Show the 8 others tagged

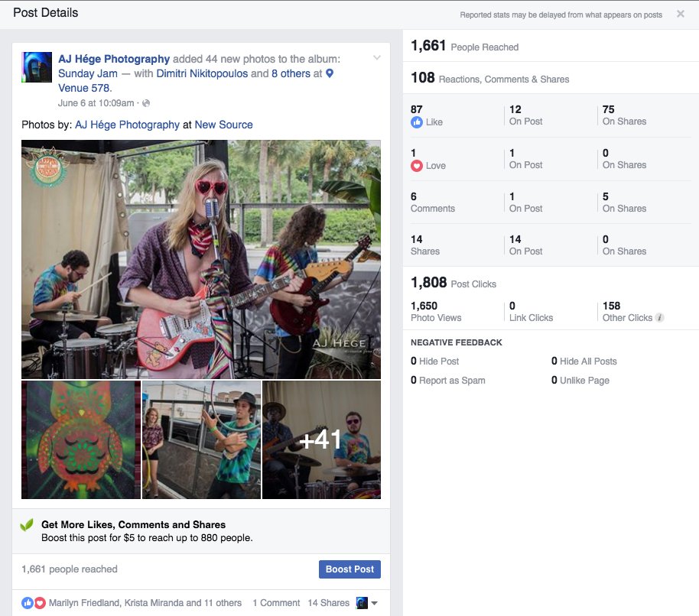point(291,73)
